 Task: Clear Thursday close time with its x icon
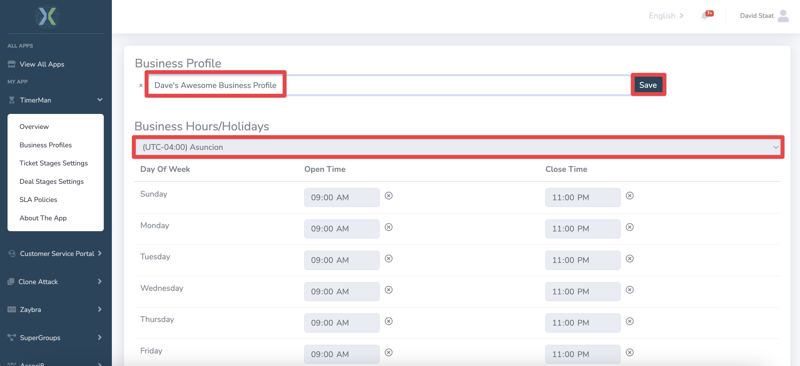[x=630, y=321]
